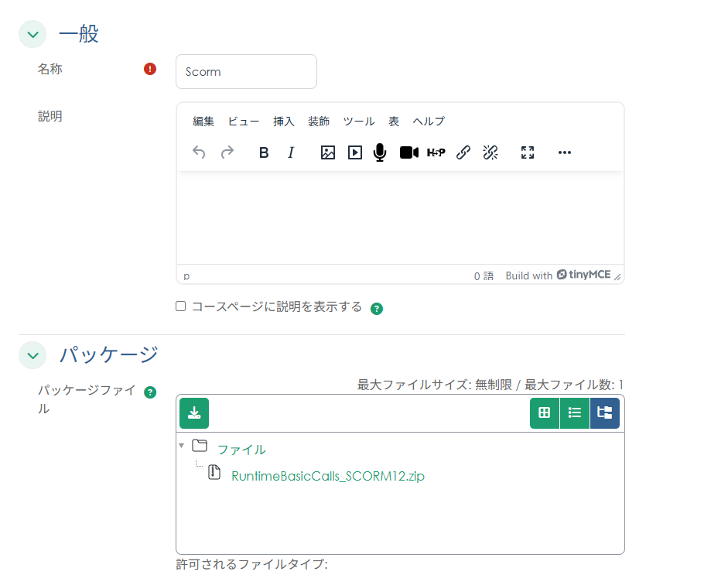This screenshot has width=728, height=575.
Task: Toggle fullscreen mode for the editor
Action: point(527,152)
